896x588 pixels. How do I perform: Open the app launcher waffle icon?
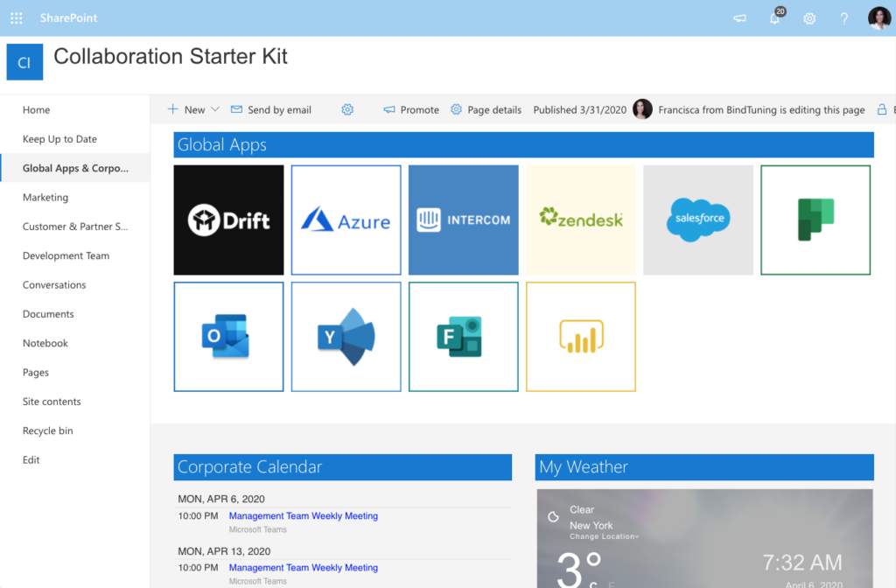[17, 18]
